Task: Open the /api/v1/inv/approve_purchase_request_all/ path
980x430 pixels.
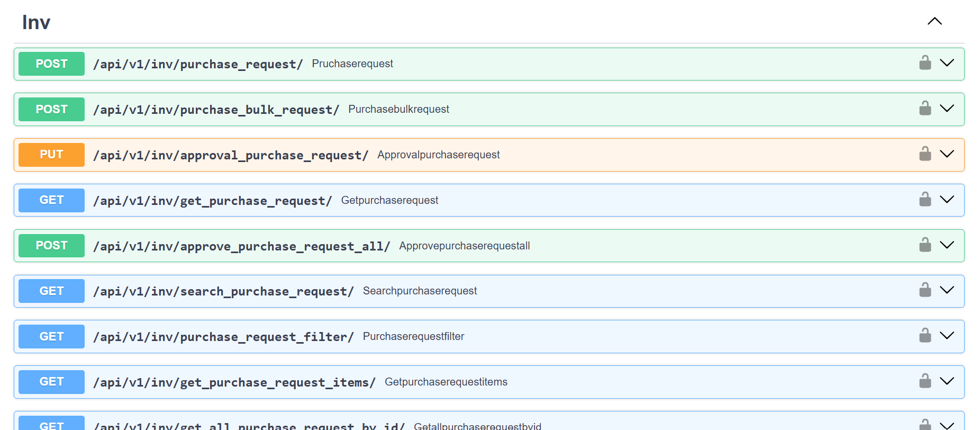Action: coord(241,246)
